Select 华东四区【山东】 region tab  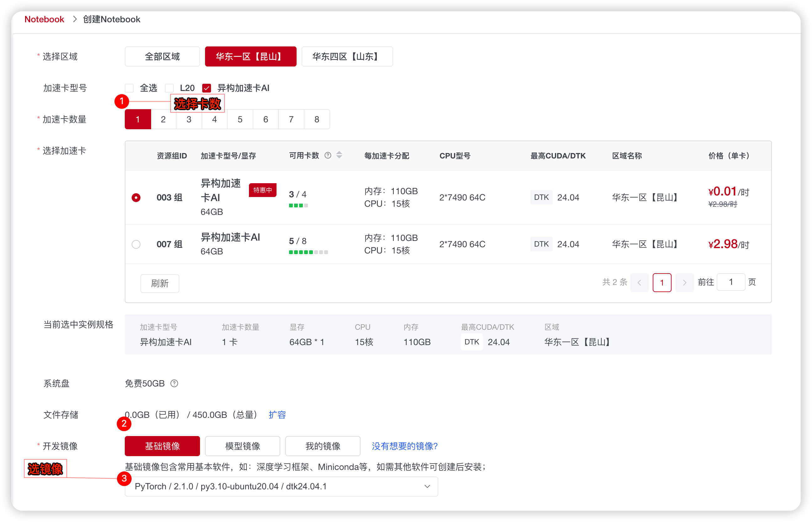(x=347, y=56)
